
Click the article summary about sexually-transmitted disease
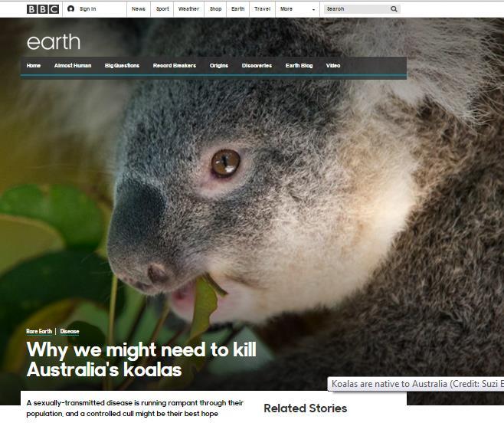point(135,408)
